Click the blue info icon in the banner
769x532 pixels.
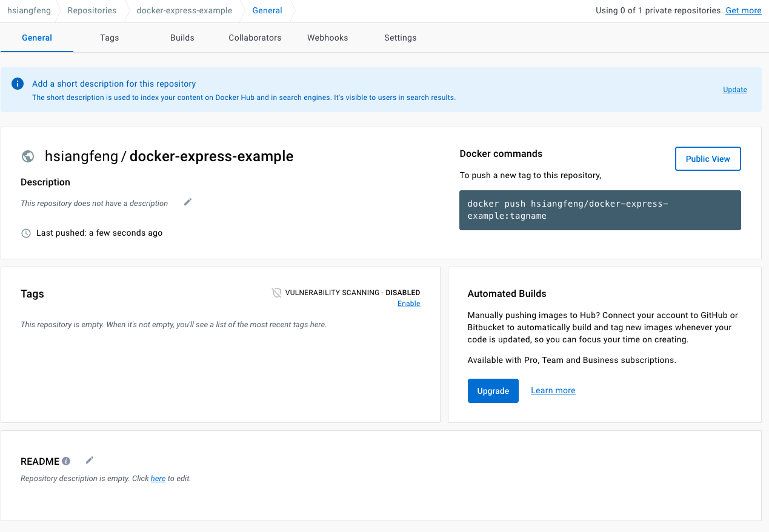pyautogui.click(x=18, y=84)
